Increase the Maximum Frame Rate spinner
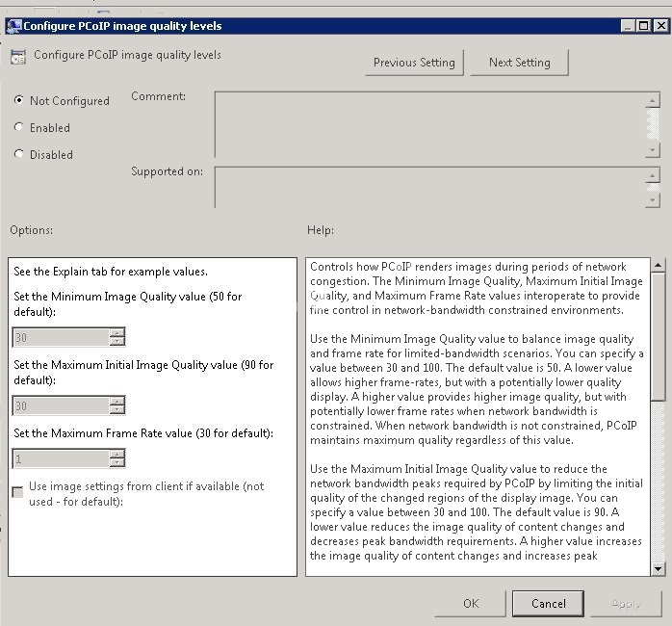Screen dimensions: 672x626 (117, 454)
